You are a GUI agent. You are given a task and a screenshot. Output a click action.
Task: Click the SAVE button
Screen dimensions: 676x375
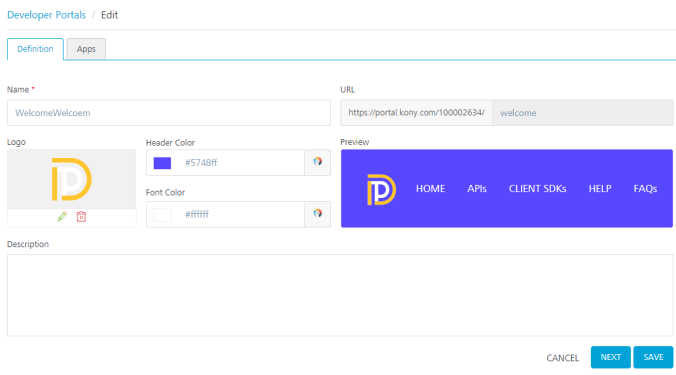click(653, 357)
